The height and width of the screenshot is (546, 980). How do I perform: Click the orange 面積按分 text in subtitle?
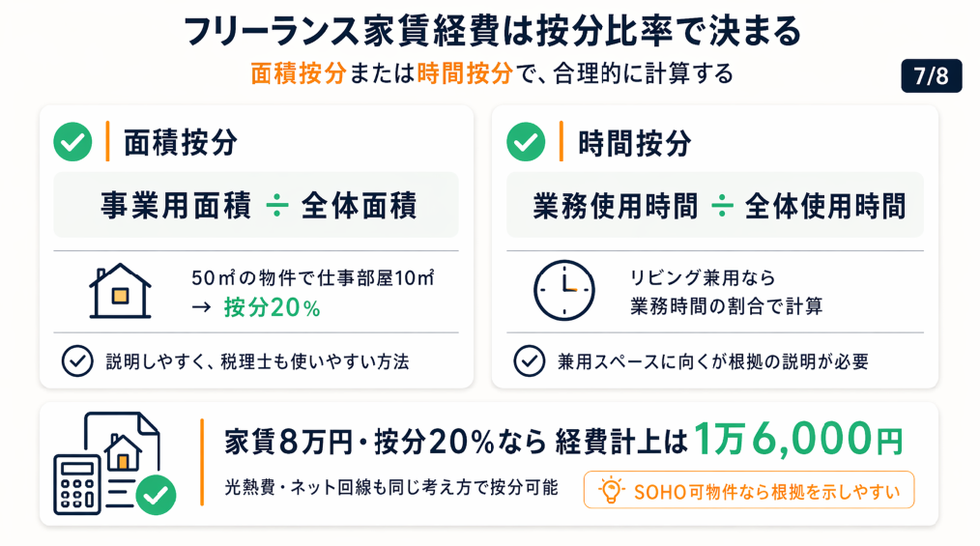coord(297,74)
